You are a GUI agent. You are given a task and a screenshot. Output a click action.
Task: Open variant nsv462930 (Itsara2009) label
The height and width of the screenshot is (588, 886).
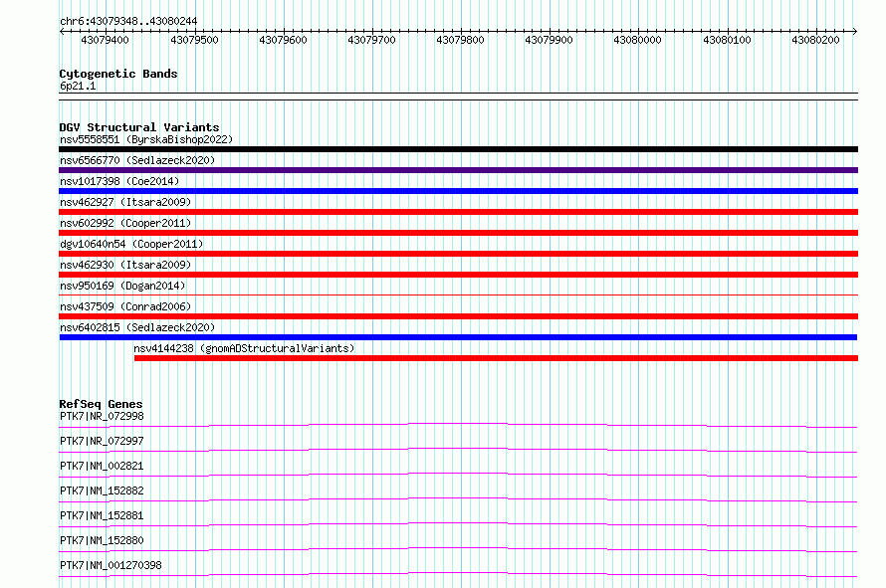click(125, 265)
